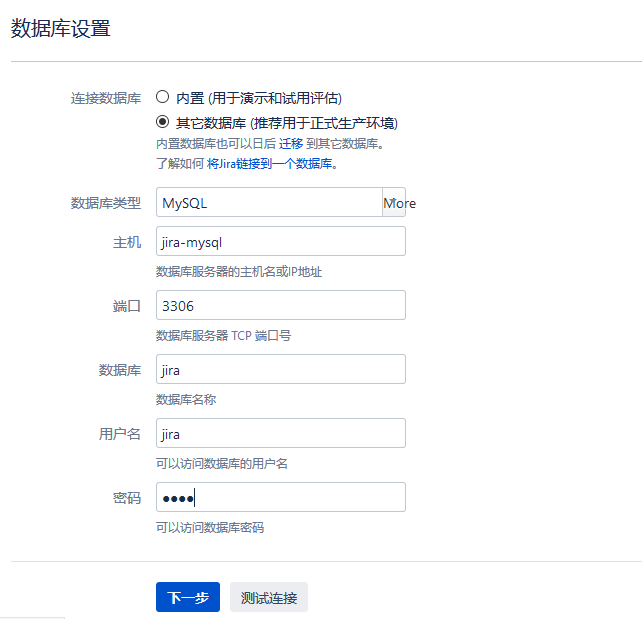Click the 数据库类型 field label
This screenshot has width=642, height=619.
[106, 203]
